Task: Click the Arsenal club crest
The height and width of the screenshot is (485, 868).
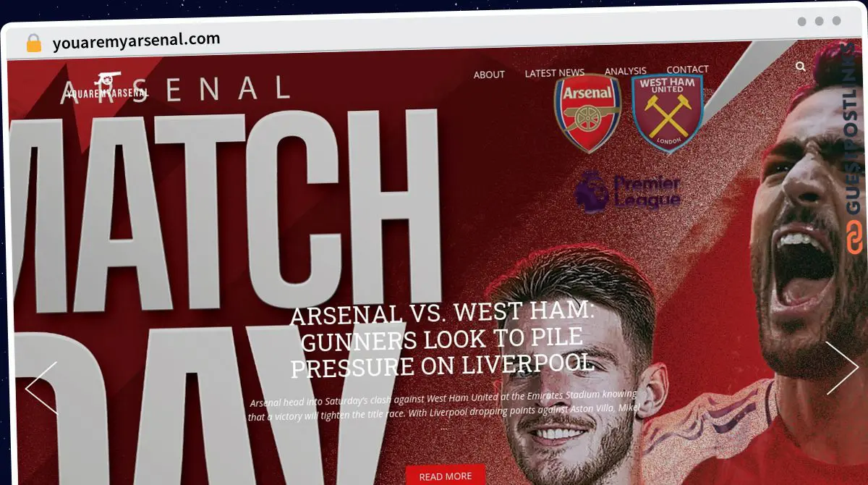Action: tap(587, 113)
